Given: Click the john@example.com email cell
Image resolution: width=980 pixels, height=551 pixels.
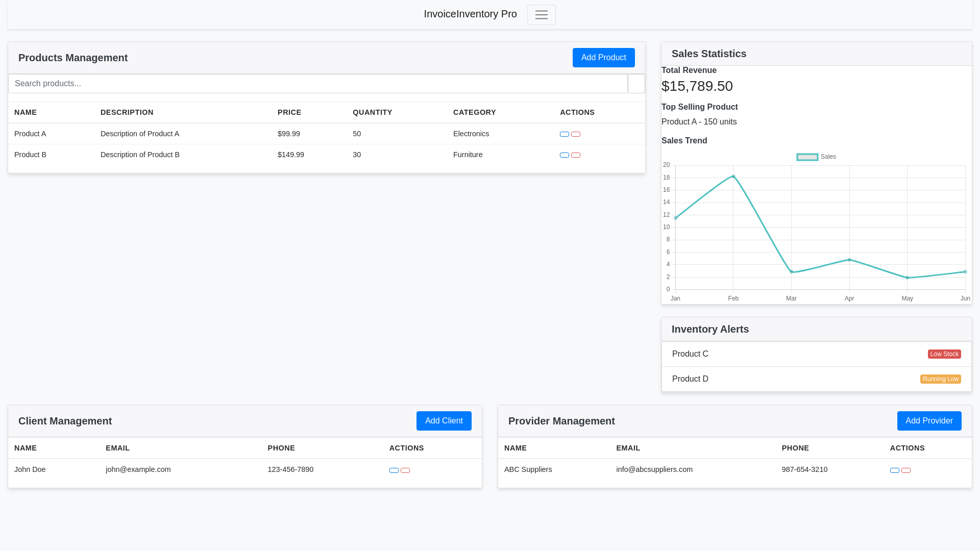Looking at the screenshot, I should [x=138, y=469].
